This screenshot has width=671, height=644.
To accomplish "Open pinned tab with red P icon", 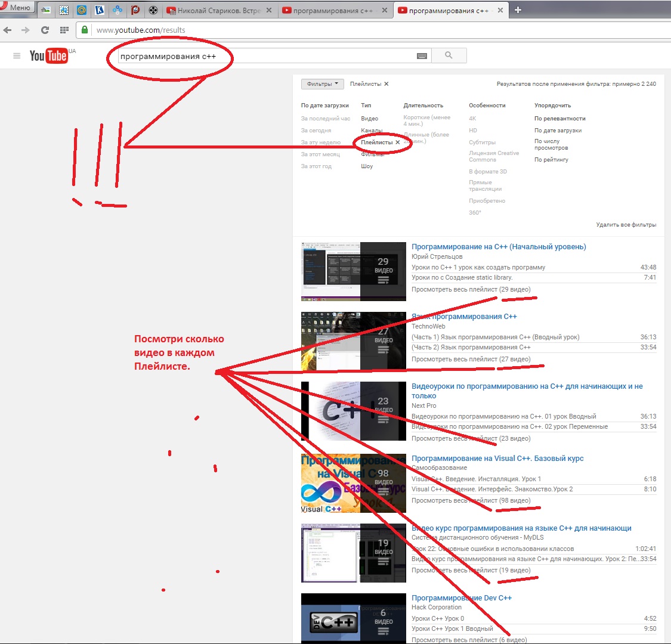I will pyautogui.click(x=135, y=10).
